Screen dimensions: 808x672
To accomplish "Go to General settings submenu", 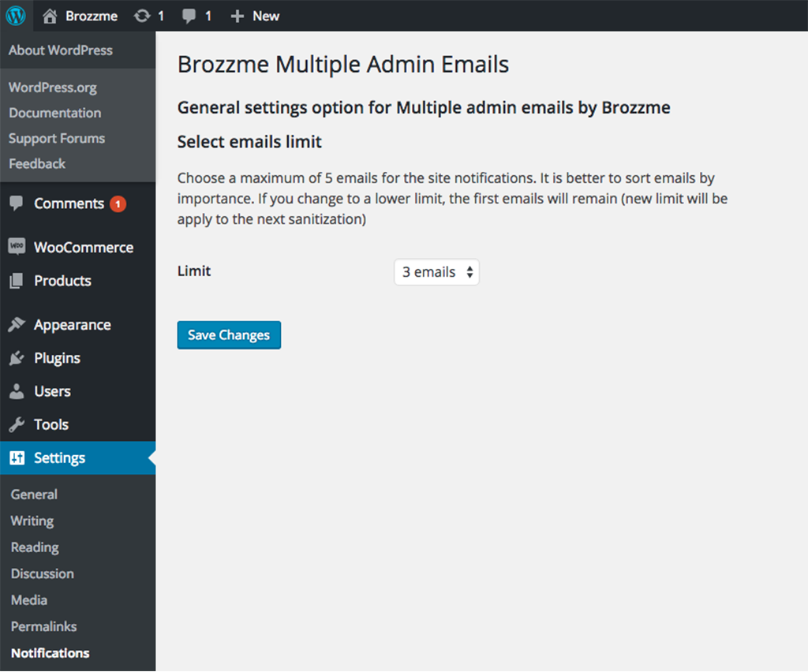I will (34, 495).
